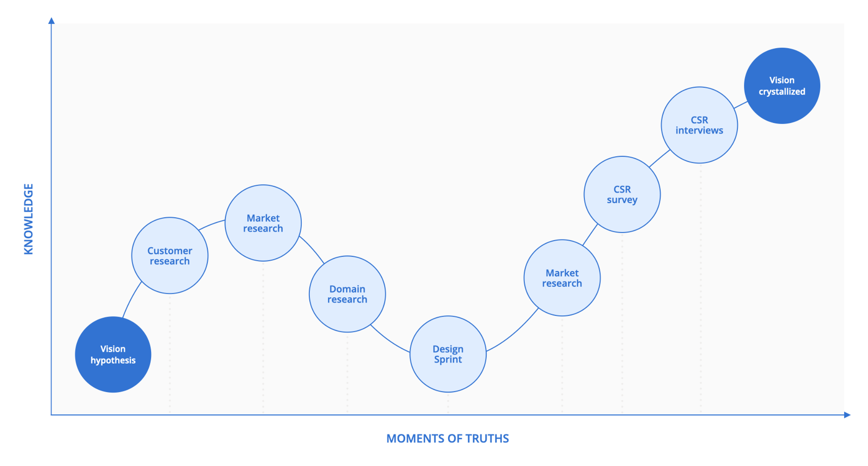This screenshot has height=466, width=868.
Task: Click the vertical axis arrow tip
Action: point(52,18)
